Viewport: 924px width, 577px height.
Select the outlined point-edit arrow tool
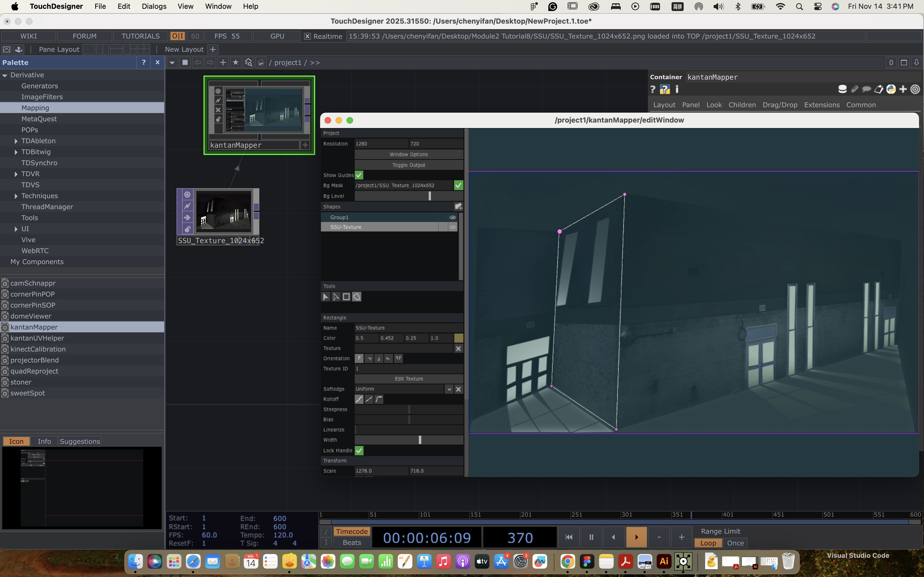(336, 296)
